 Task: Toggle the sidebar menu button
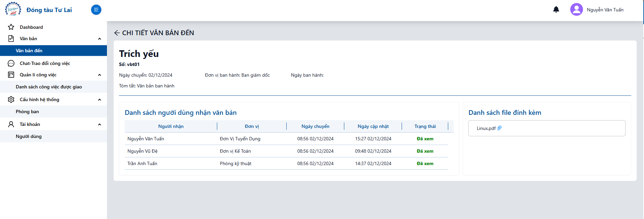96,10
